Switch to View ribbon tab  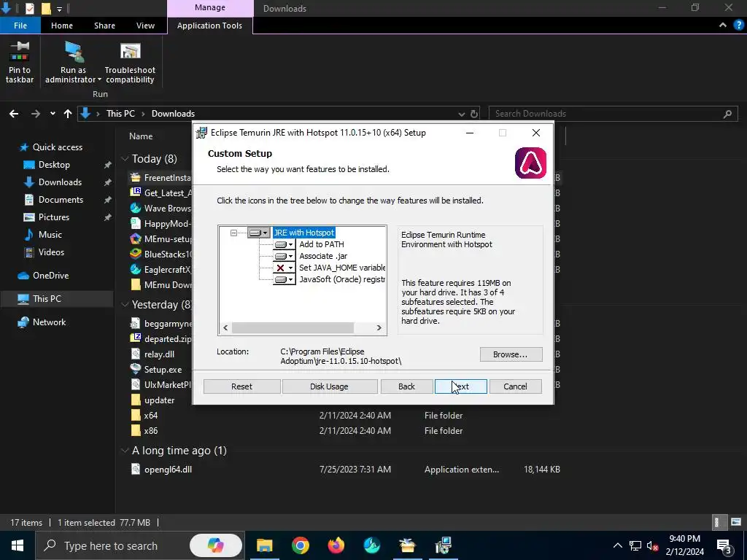[145, 26]
